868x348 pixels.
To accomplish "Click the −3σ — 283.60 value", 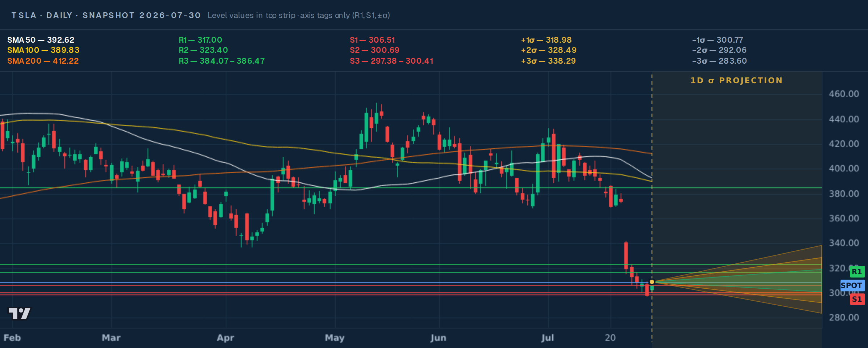I will 719,61.
